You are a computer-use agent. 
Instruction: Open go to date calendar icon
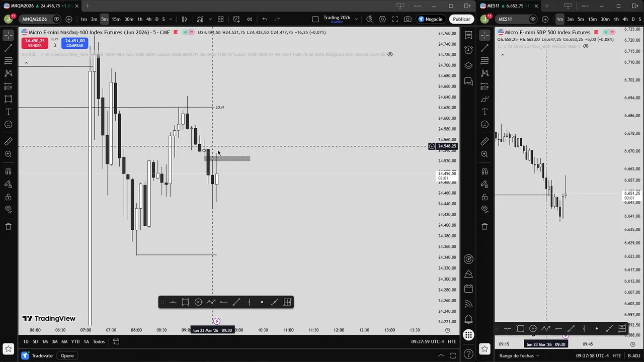pyautogui.click(x=116, y=342)
